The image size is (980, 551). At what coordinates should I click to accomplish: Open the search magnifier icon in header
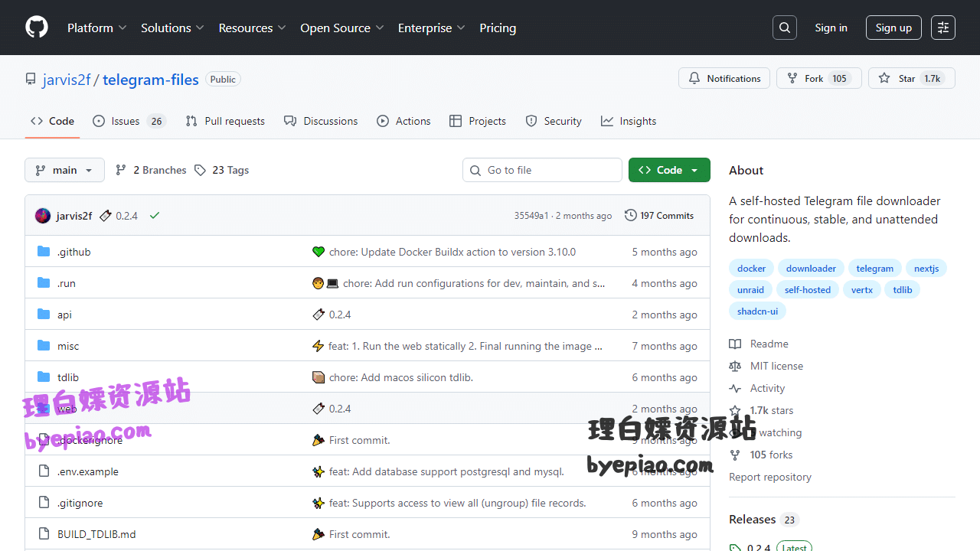click(x=785, y=28)
